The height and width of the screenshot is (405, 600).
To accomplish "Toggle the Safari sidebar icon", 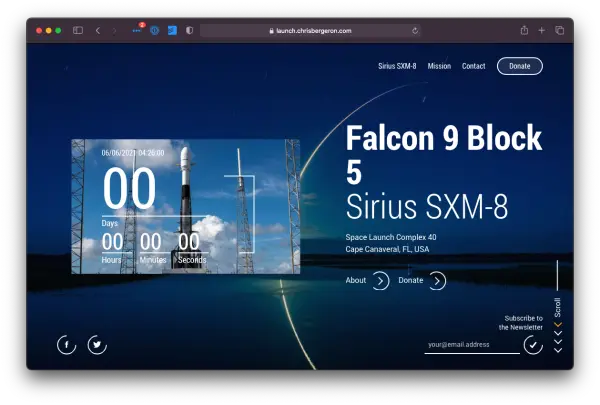I will [78, 30].
